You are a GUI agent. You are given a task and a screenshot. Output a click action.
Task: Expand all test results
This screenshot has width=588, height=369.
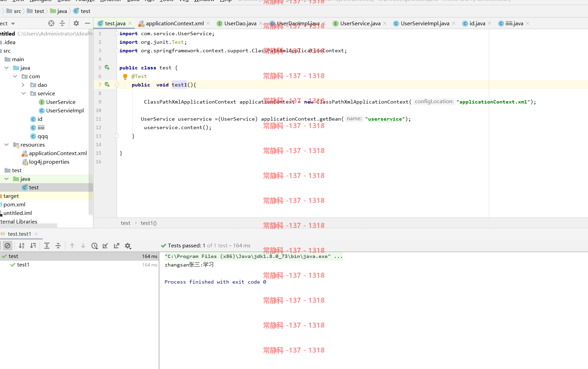point(47,246)
